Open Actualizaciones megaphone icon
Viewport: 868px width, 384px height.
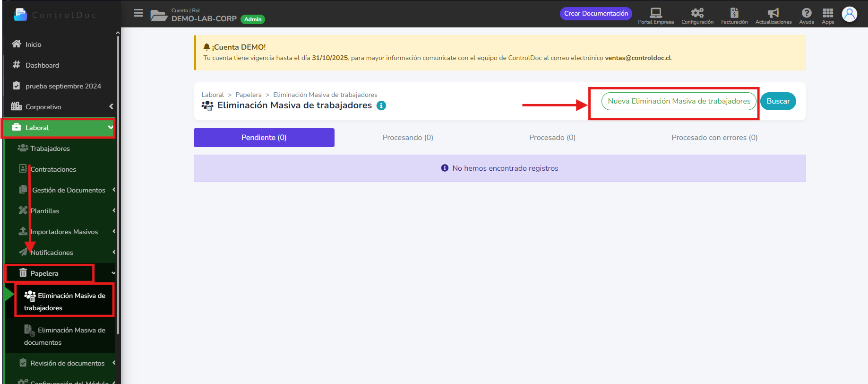(773, 12)
